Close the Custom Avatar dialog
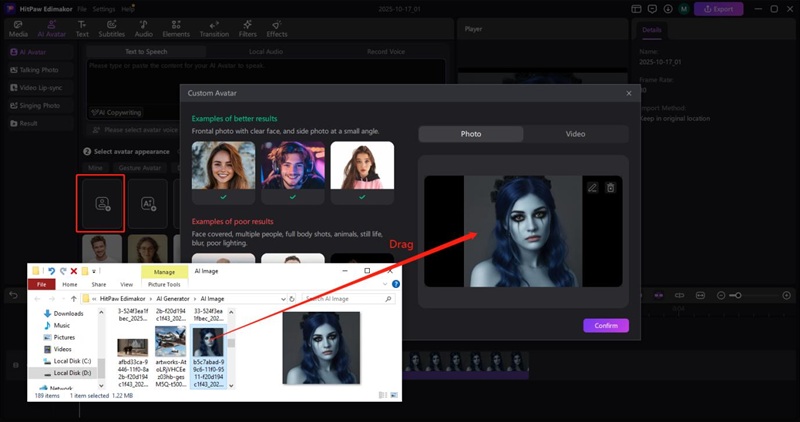This screenshot has width=800, height=422. coord(628,93)
